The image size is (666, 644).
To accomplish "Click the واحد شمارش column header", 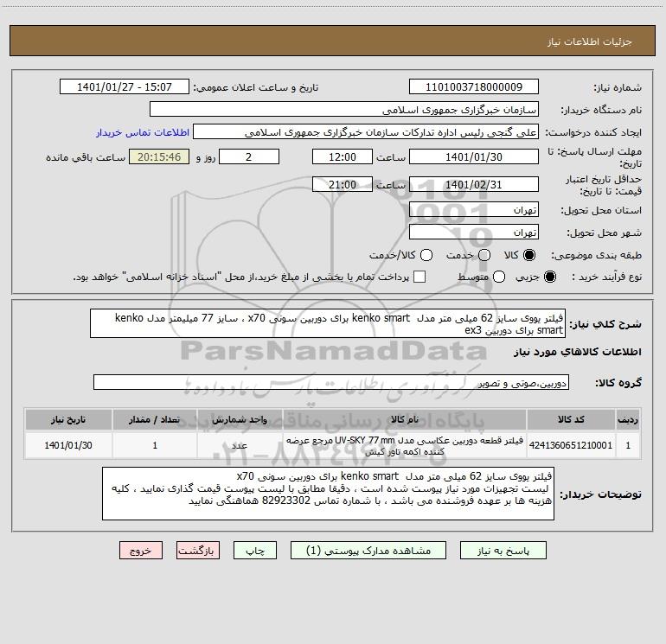I will pyautogui.click(x=240, y=419).
